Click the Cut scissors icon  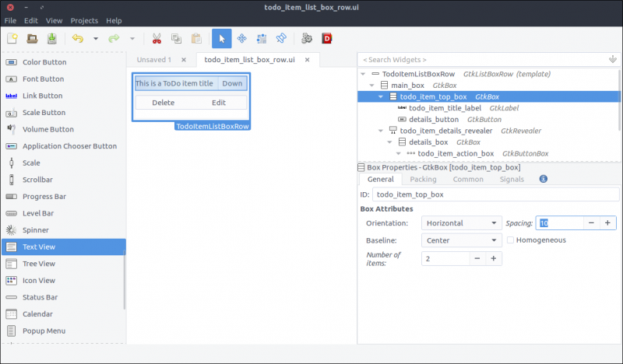click(157, 38)
